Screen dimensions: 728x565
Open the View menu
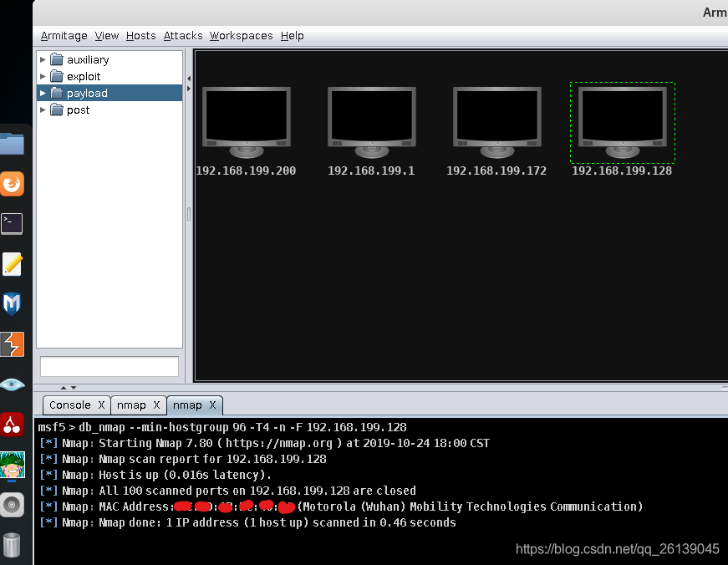click(x=107, y=36)
